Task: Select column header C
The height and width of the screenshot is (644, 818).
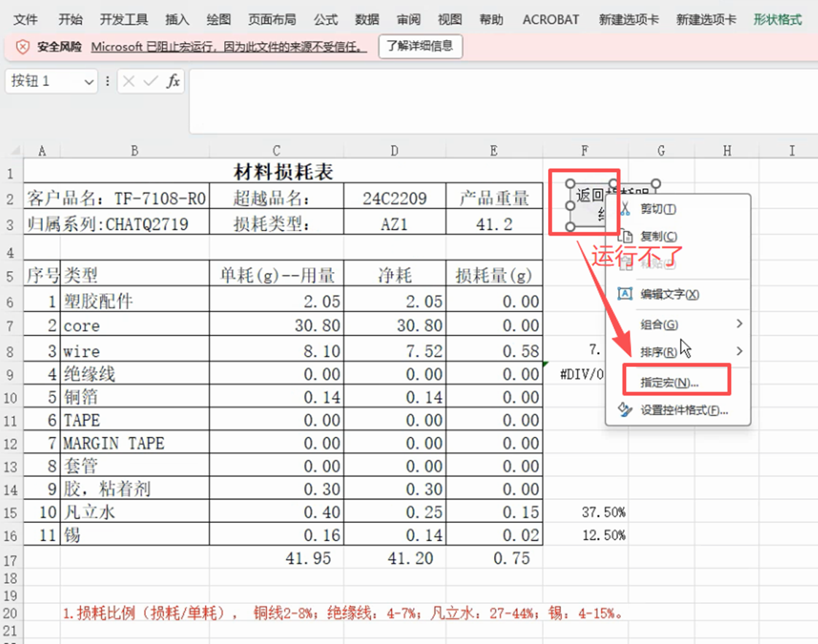Action: (277, 151)
